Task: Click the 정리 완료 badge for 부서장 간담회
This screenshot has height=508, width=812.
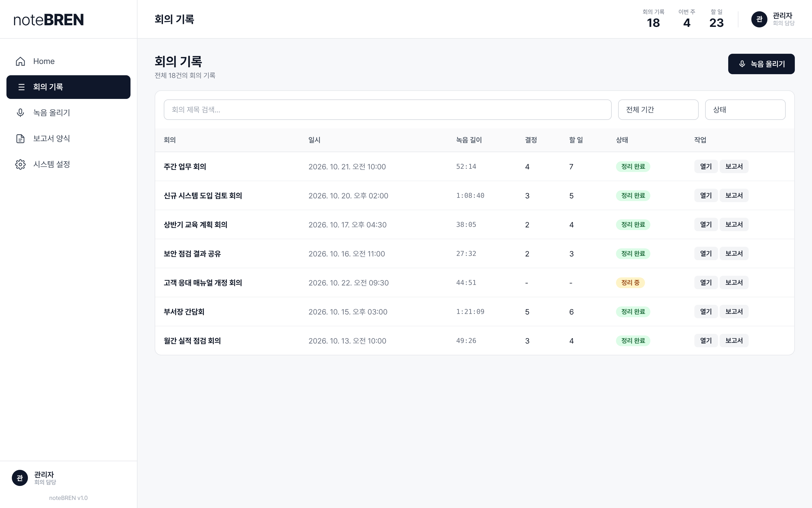Action: (x=633, y=312)
